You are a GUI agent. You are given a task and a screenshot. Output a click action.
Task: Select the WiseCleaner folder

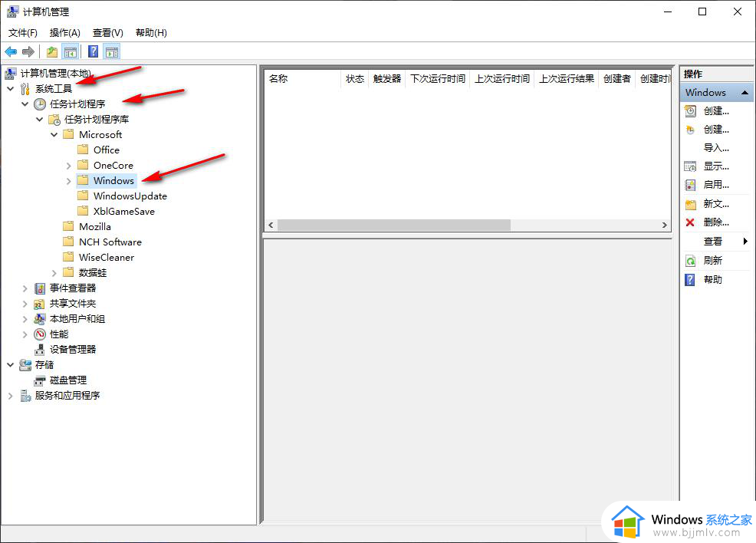coord(107,258)
